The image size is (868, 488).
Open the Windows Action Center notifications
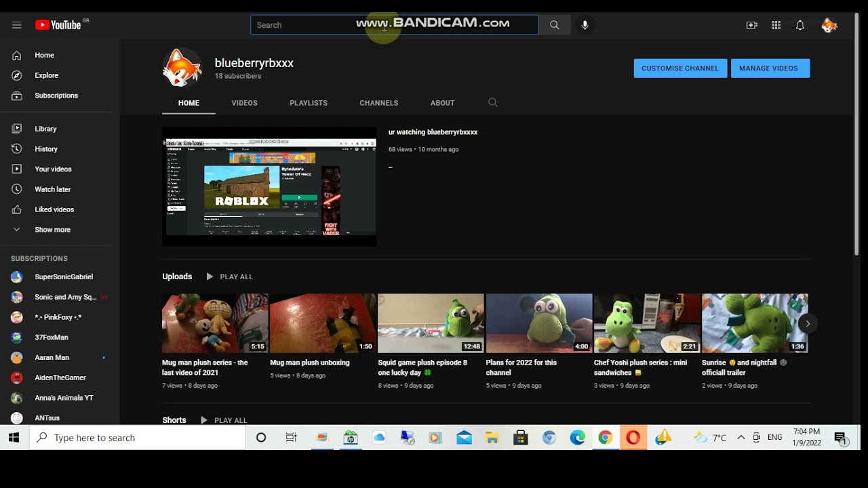click(x=841, y=439)
